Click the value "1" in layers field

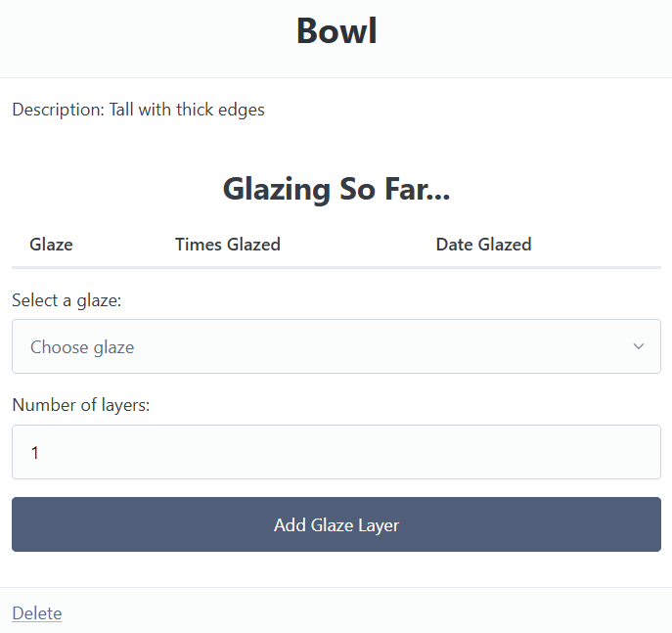(x=35, y=453)
